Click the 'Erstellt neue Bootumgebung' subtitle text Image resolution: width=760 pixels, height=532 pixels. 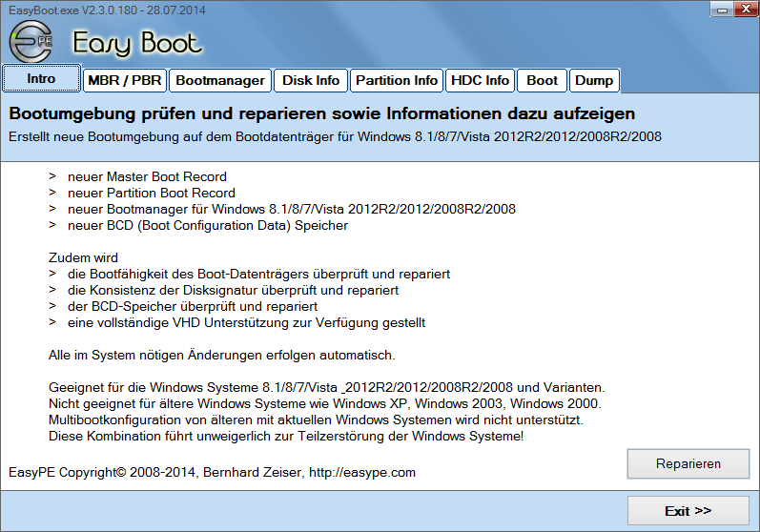click(x=335, y=136)
